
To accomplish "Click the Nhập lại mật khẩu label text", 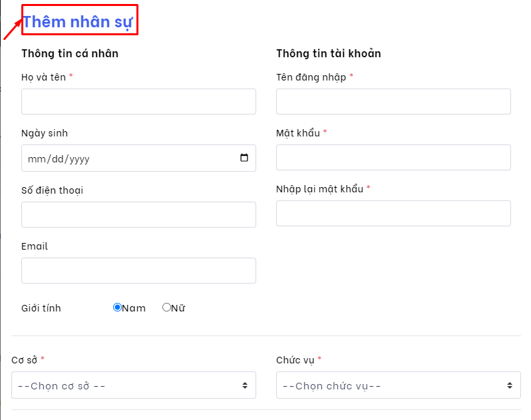I will (319, 189).
